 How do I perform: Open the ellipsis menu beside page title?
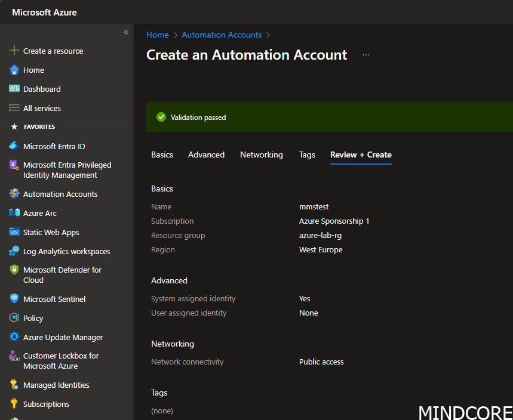[366, 55]
